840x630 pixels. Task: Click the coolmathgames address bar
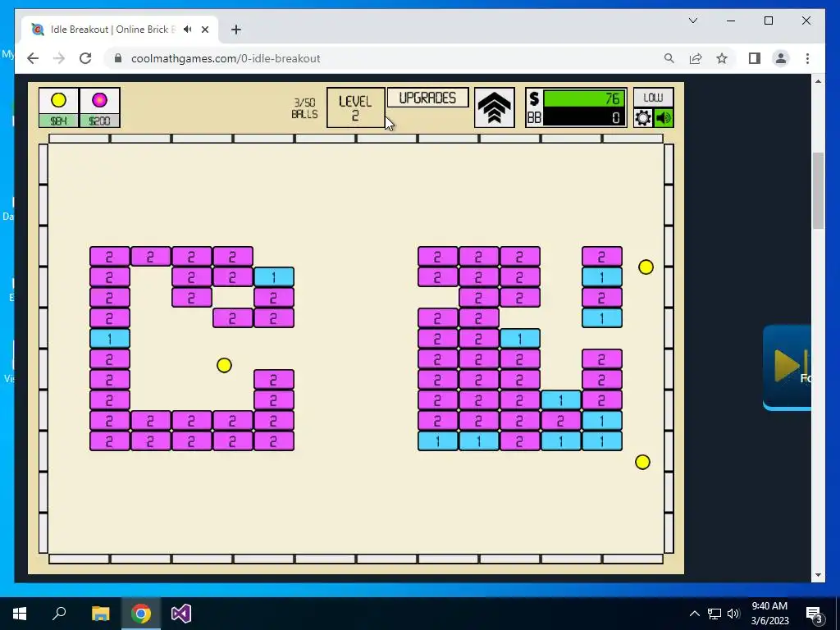point(226,58)
